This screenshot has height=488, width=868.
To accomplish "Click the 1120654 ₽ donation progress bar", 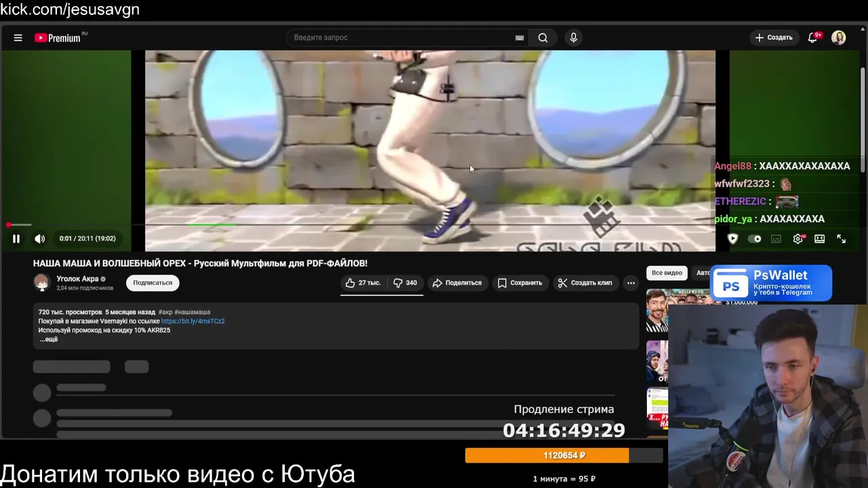I will tap(564, 455).
